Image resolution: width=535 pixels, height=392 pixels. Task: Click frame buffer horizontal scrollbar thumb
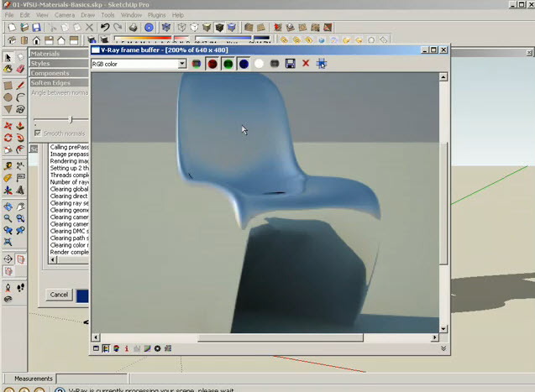tap(281, 337)
